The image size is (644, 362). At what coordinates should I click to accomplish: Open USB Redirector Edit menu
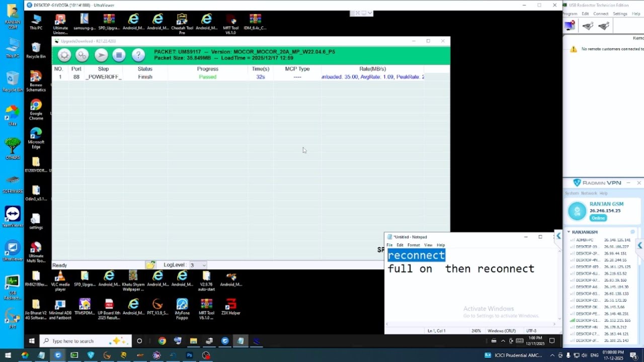click(x=585, y=14)
